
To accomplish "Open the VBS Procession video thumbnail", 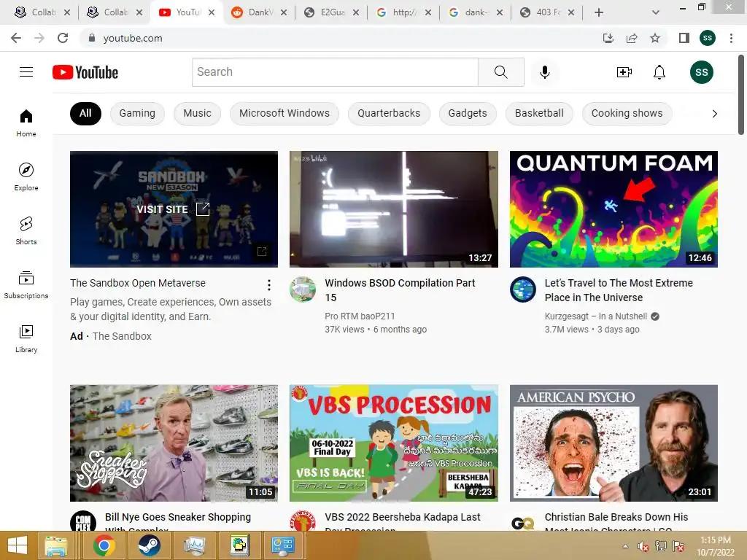I will pos(393,443).
